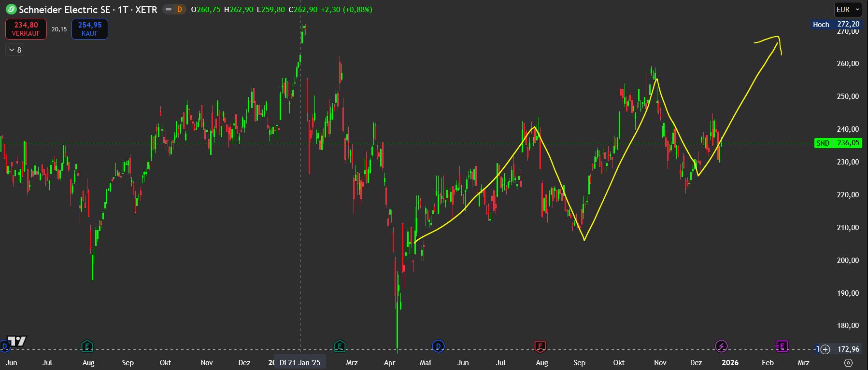Click green earnings marker near August 2024
Screen dimensions: 868x370
point(87,346)
